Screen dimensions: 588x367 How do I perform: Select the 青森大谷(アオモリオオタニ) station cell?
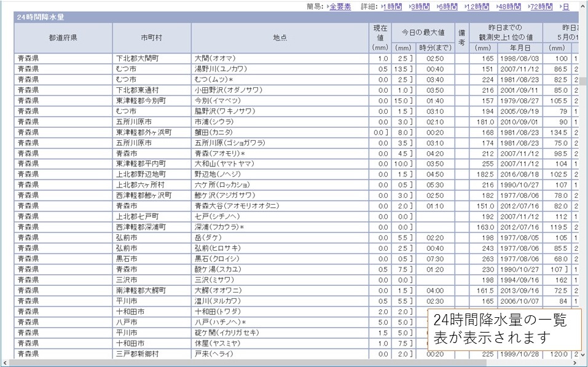click(280, 206)
